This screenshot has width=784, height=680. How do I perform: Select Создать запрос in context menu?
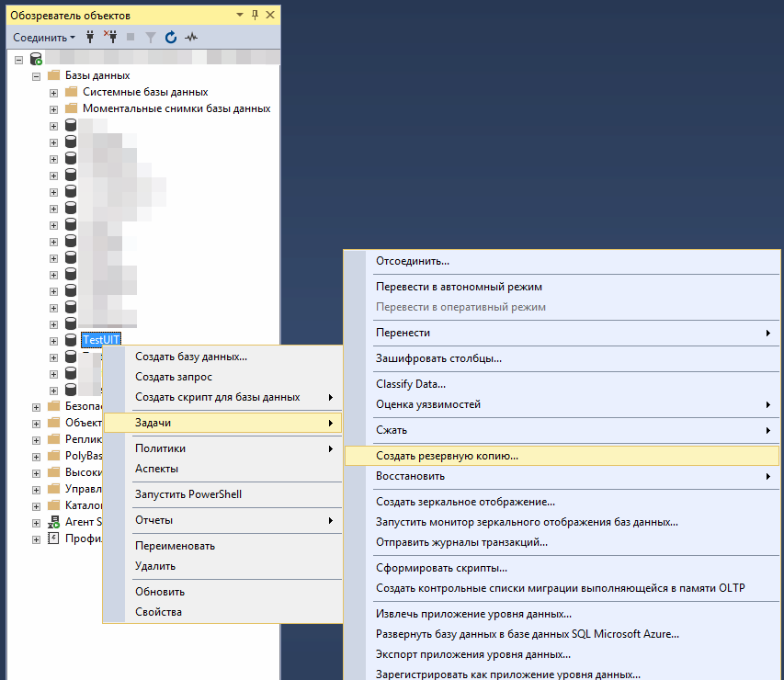[x=174, y=377]
